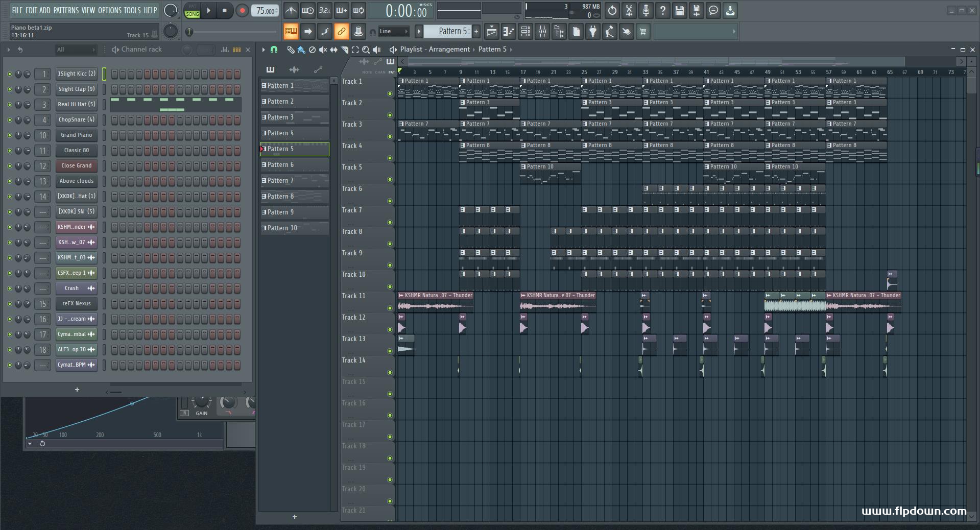Add a channel with the plus button

77,390
